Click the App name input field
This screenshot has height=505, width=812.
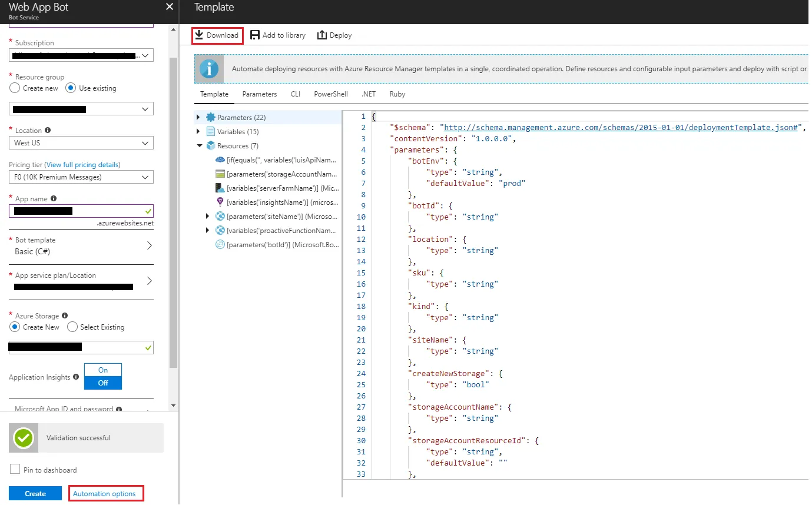81,211
